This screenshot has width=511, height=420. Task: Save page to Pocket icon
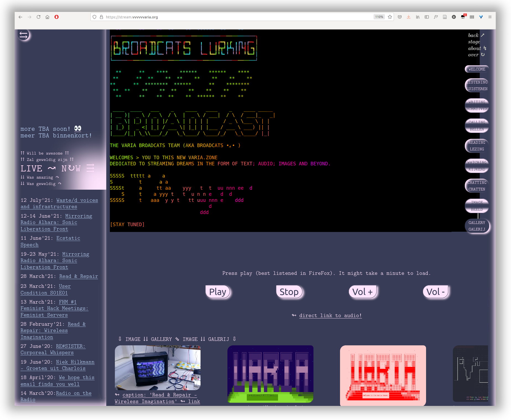tap(400, 17)
